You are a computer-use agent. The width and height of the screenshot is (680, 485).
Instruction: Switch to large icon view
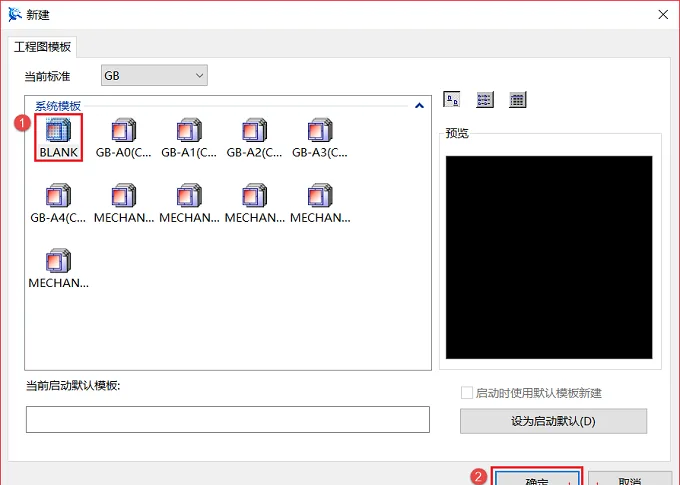point(452,100)
